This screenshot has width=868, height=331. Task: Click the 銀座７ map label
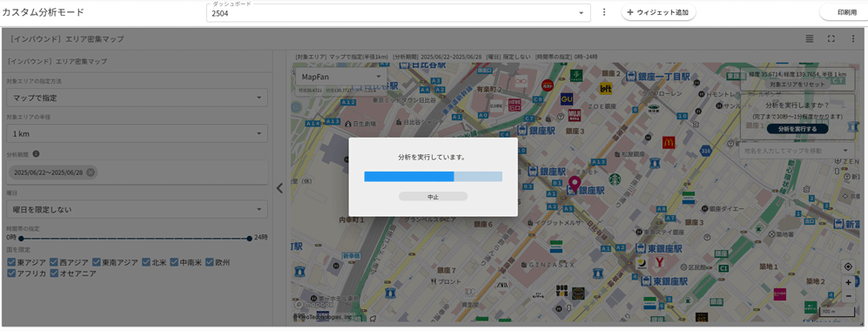click(446, 271)
